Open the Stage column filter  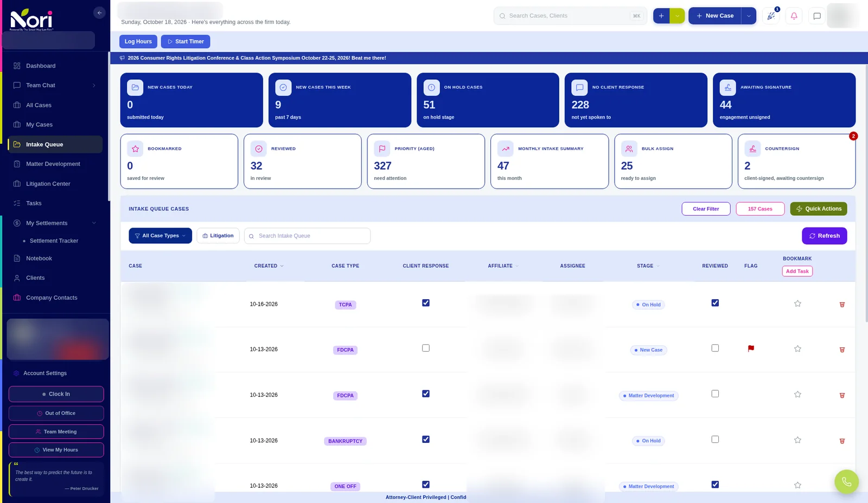coord(658,266)
